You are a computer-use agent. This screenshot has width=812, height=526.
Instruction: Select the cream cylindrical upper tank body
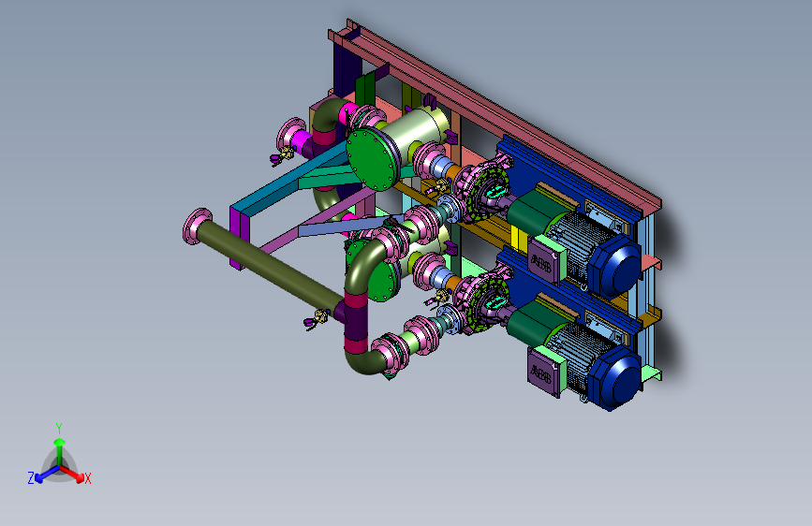point(415,131)
